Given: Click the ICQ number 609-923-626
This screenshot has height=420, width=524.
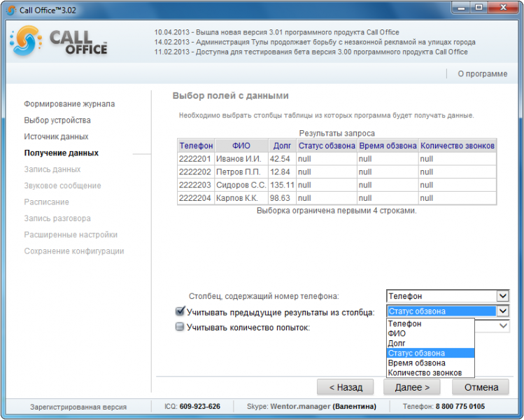Looking at the screenshot, I should (200, 406).
